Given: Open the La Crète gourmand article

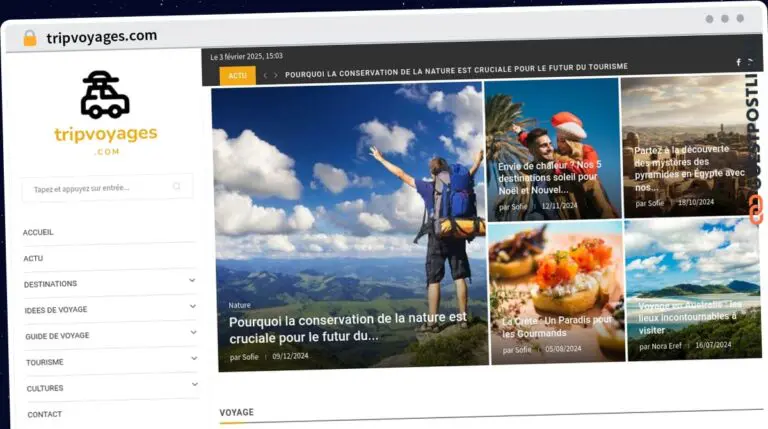Looking at the screenshot, I should tap(557, 326).
